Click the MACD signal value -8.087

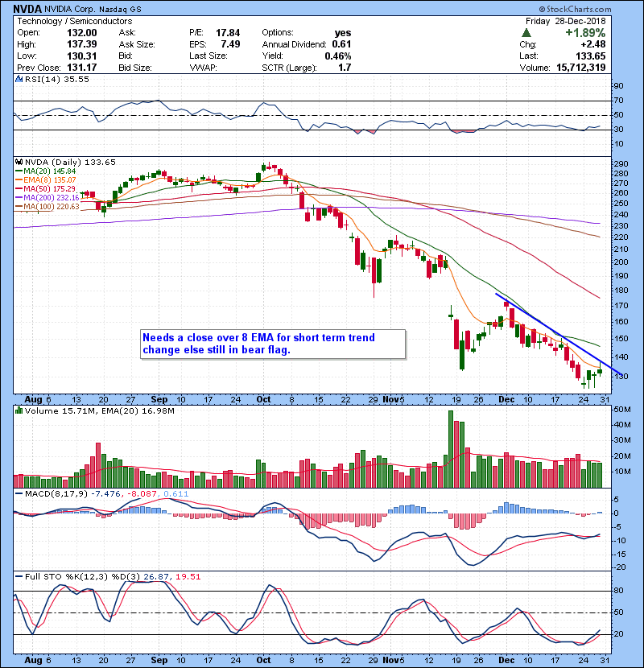143,494
